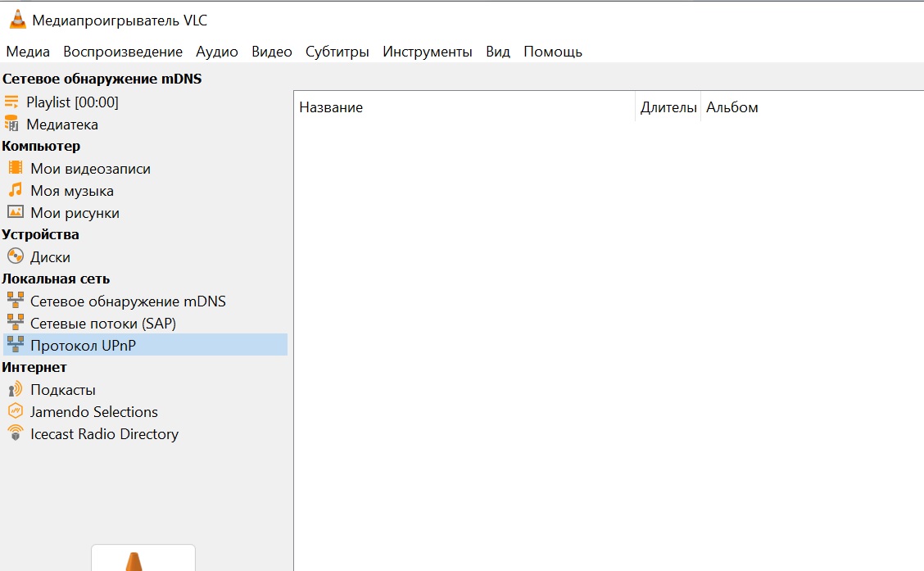Open the Видео menu

tap(272, 52)
